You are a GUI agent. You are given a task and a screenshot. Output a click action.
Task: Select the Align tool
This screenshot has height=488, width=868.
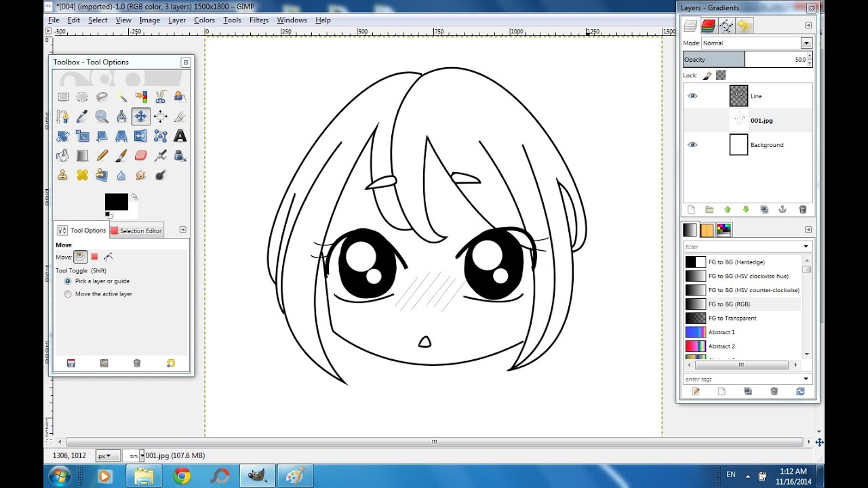(x=161, y=117)
